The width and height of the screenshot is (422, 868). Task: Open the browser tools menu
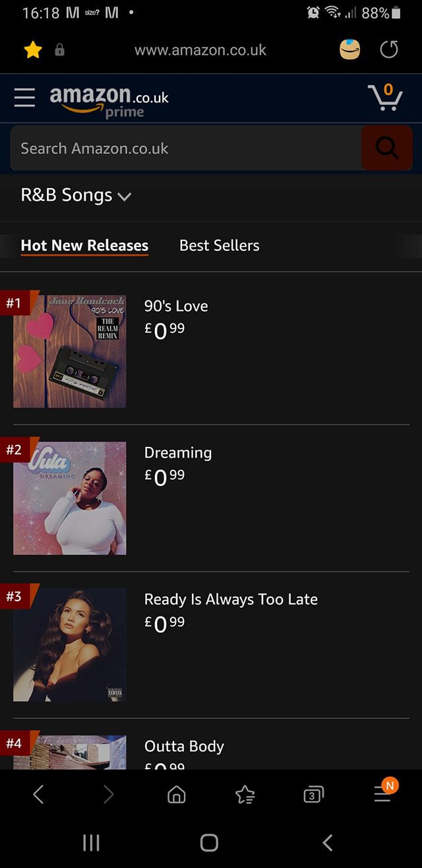[x=382, y=795]
